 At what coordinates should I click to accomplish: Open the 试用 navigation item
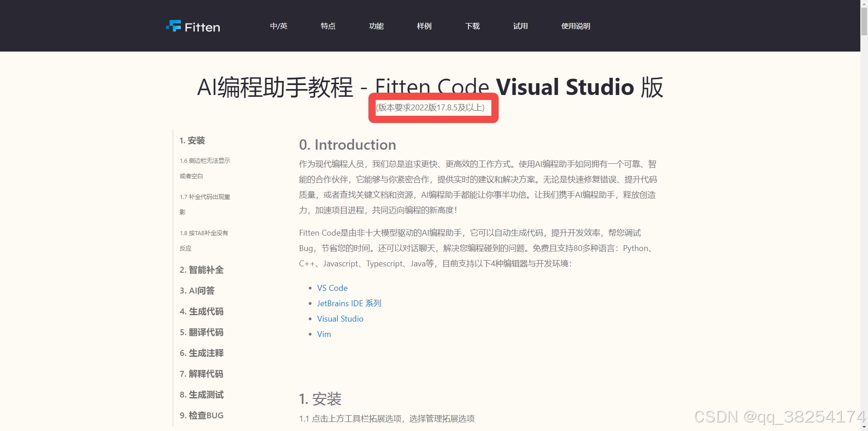pos(520,26)
